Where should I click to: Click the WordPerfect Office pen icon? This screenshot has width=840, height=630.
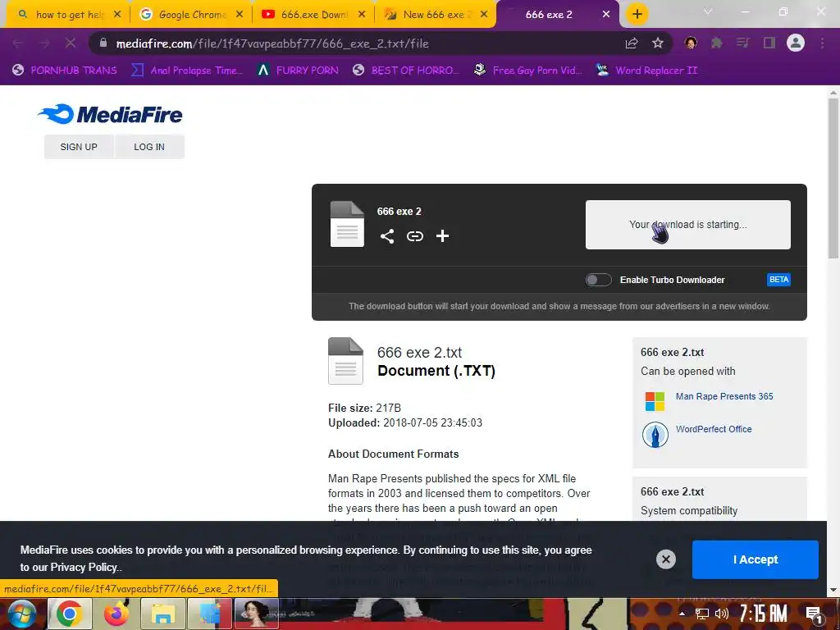(x=655, y=434)
